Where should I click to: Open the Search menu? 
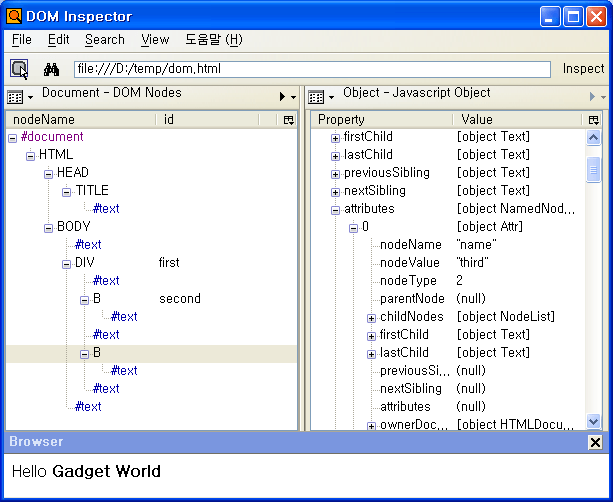click(104, 40)
